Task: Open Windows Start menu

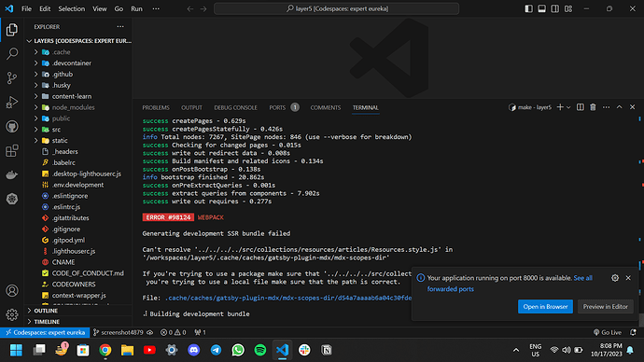Action: tap(17, 350)
